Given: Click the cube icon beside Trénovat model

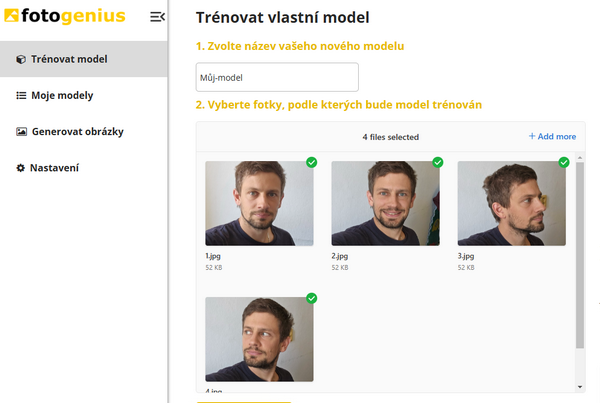Looking at the screenshot, I should pos(21,60).
